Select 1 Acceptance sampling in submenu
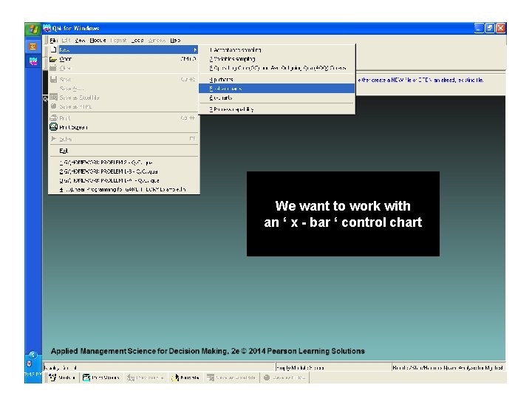This screenshot has height=399, width=532. (277, 50)
